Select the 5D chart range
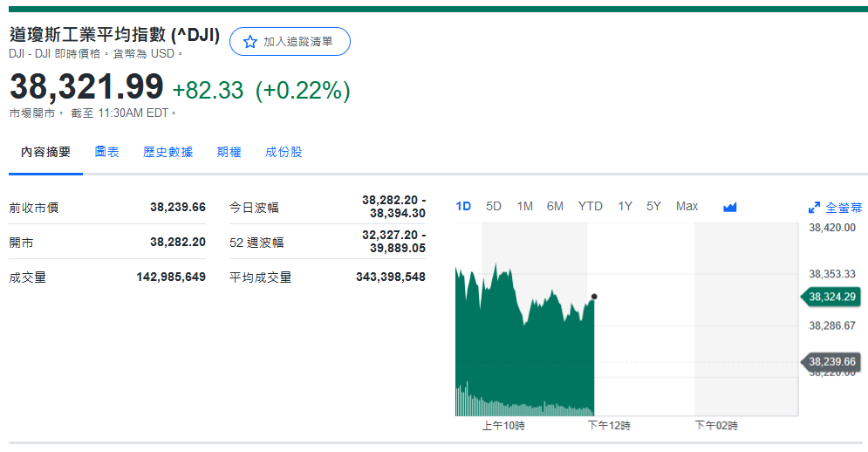 (494, 207)
